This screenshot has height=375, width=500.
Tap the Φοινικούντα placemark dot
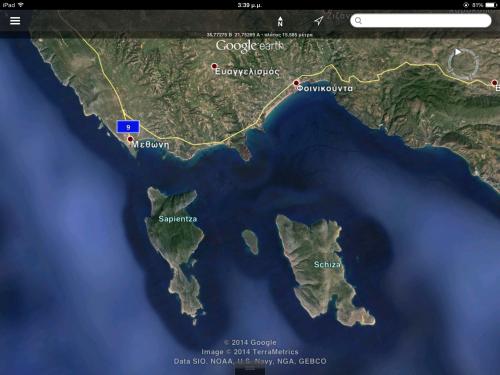coord(296,83)
